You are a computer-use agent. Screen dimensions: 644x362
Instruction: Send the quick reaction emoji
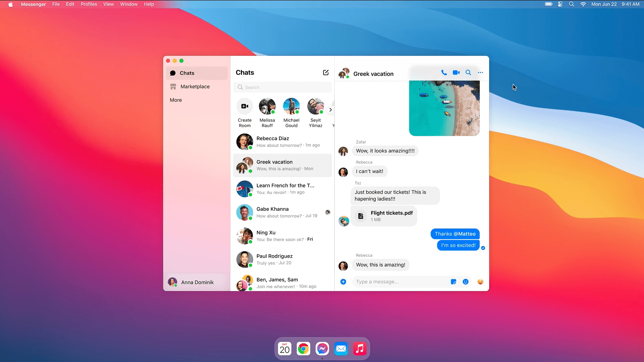(480, 282)
